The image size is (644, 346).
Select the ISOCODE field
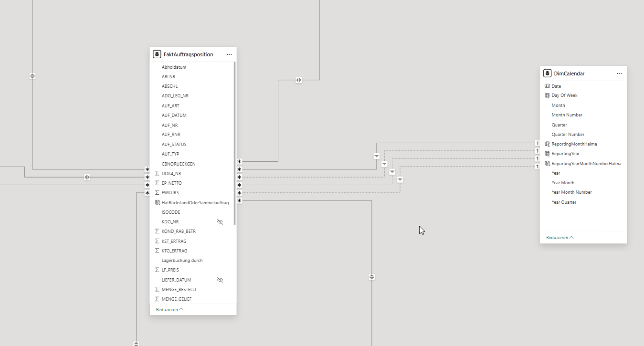coord(171,212)
